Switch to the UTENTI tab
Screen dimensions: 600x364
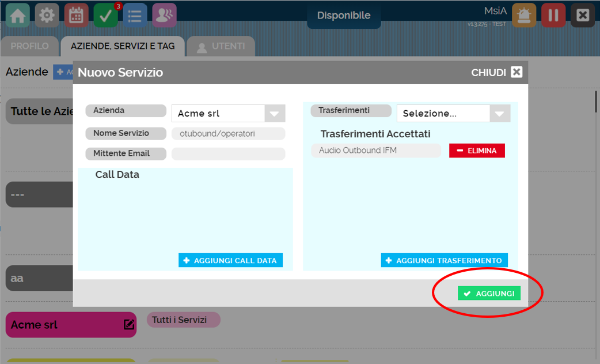pyautogui.click(x=221, y=46)
